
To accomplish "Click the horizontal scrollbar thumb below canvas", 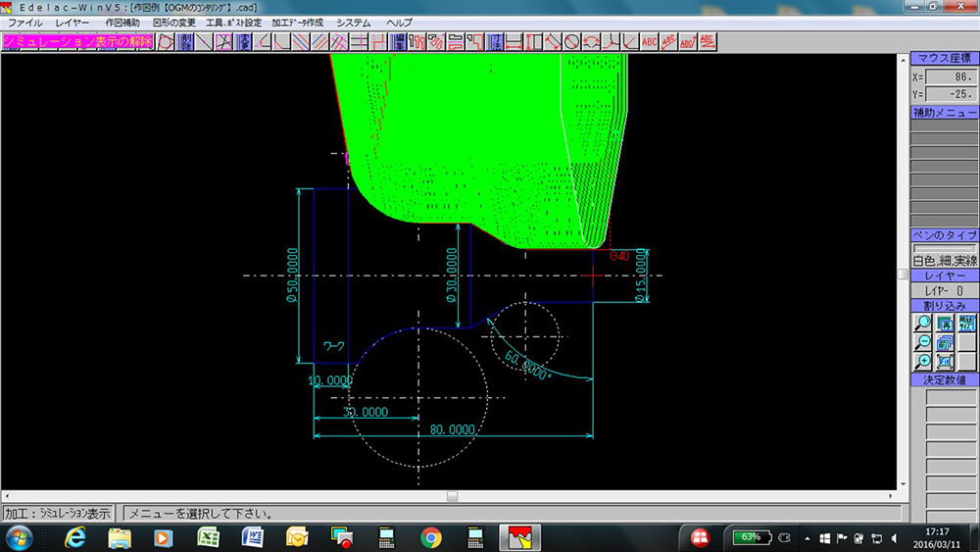I will click(x=452, y=496).
